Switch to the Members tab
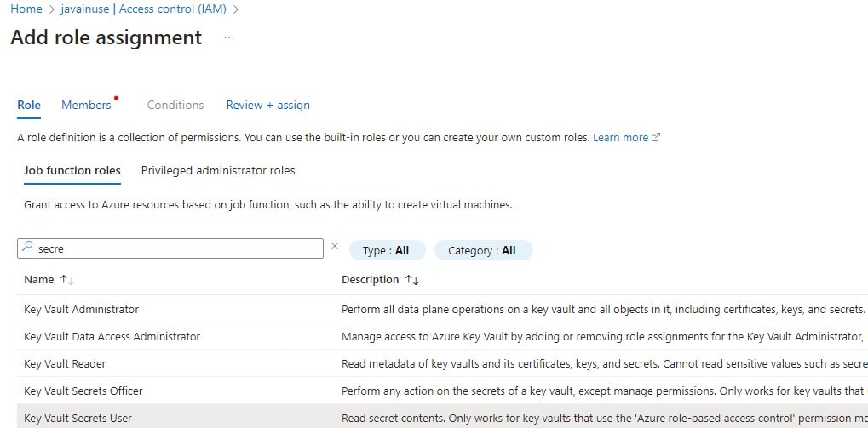The image size is (868, 428). pos(86,105)
